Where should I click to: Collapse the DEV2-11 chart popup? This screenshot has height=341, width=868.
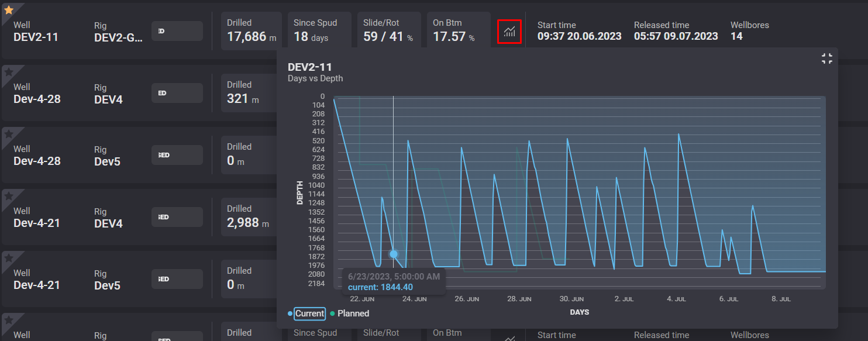coord(826,58)
